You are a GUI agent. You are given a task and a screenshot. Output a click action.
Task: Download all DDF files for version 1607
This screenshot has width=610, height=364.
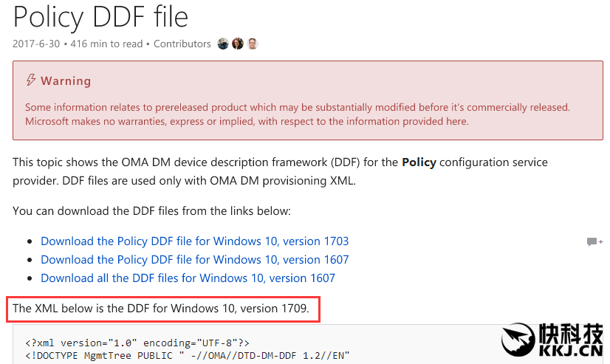188,278
